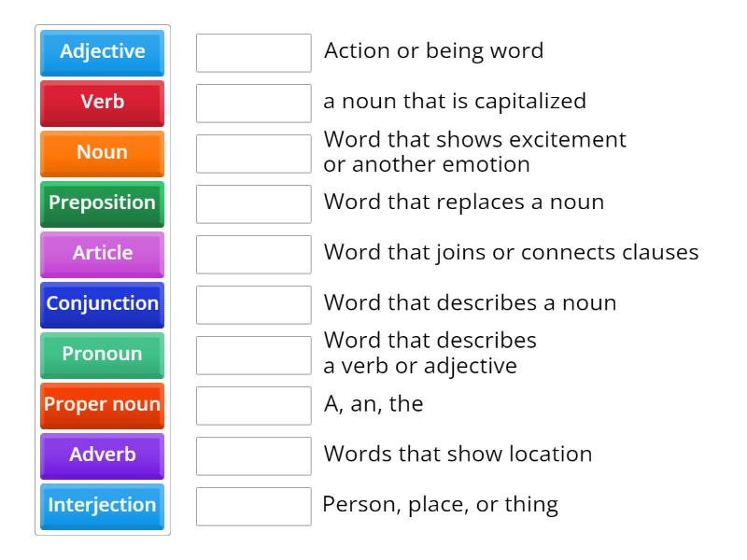Image resolution: width=747 pixels, height=560 pixels.
Task: Select the Adjective word tile
Action: tap(101, 53)
